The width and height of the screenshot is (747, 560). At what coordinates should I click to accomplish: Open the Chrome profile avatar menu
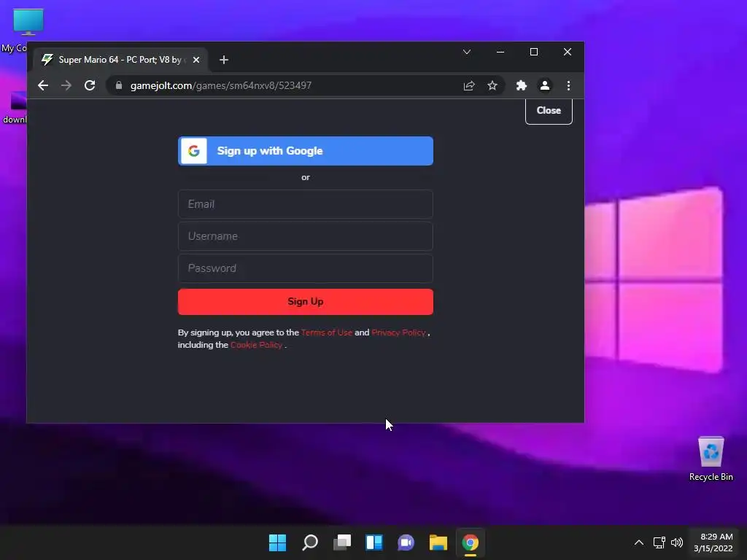(x=544, y=86)
